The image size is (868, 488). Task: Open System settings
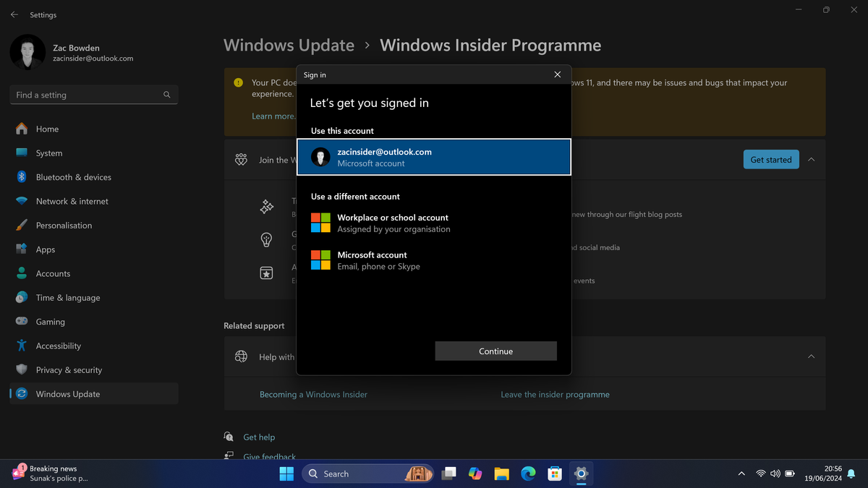(x=94, y=153)
